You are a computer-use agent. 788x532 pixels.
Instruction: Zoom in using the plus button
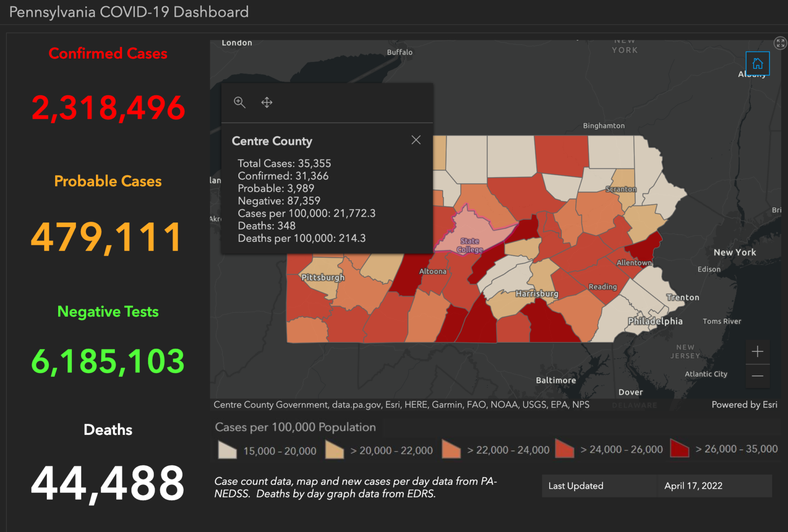coord(757,352)
